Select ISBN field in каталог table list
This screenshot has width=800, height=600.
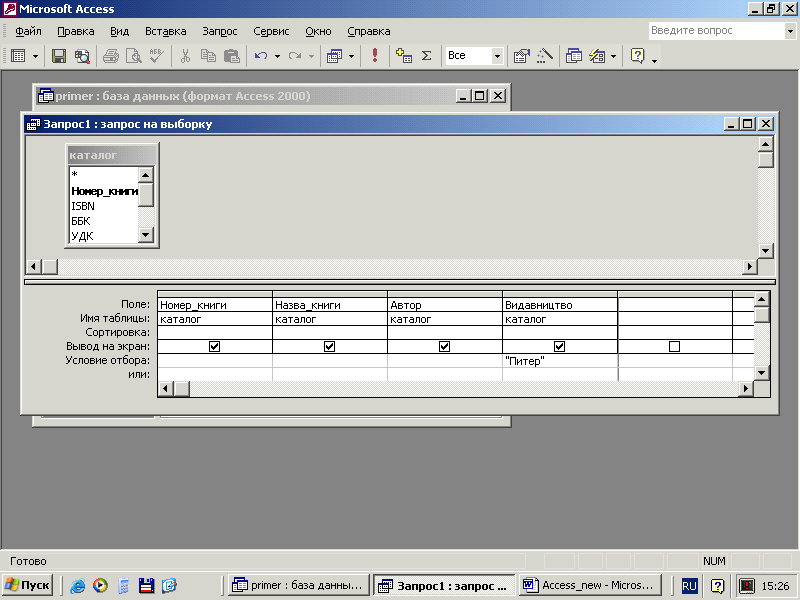tap(104, 206)
